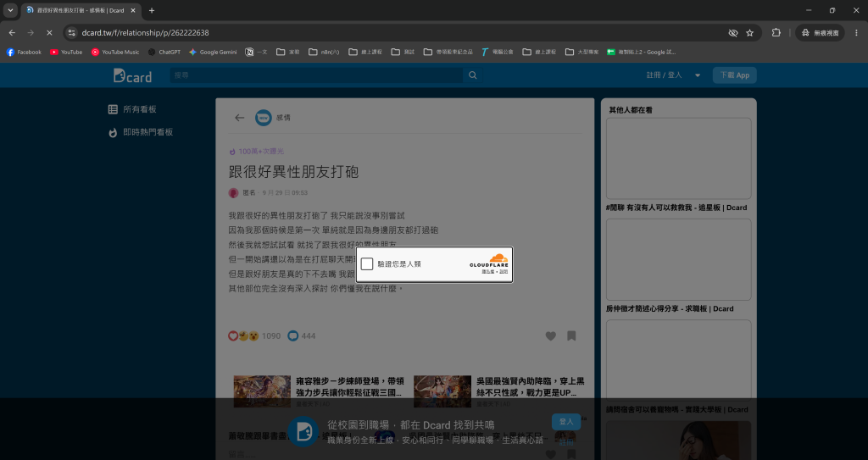Open the ChatGPT bookmark
The width and height of the screenshot is (868, 460).
click(x=164, y=52)
